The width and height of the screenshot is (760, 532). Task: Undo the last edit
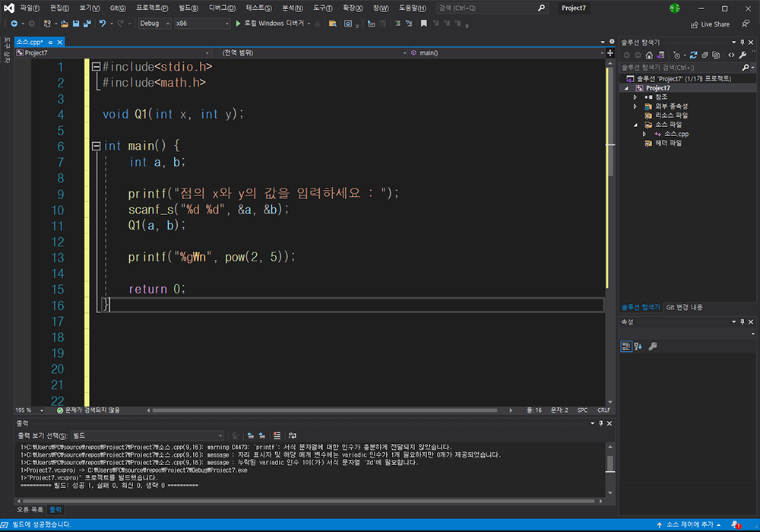pos(103,24)
